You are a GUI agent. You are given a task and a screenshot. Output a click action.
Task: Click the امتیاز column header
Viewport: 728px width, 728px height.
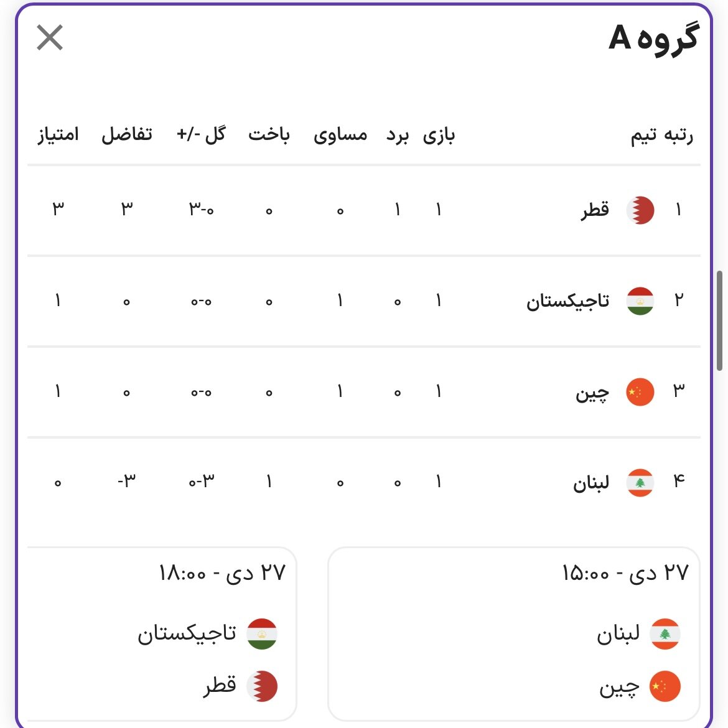[58, 134]
